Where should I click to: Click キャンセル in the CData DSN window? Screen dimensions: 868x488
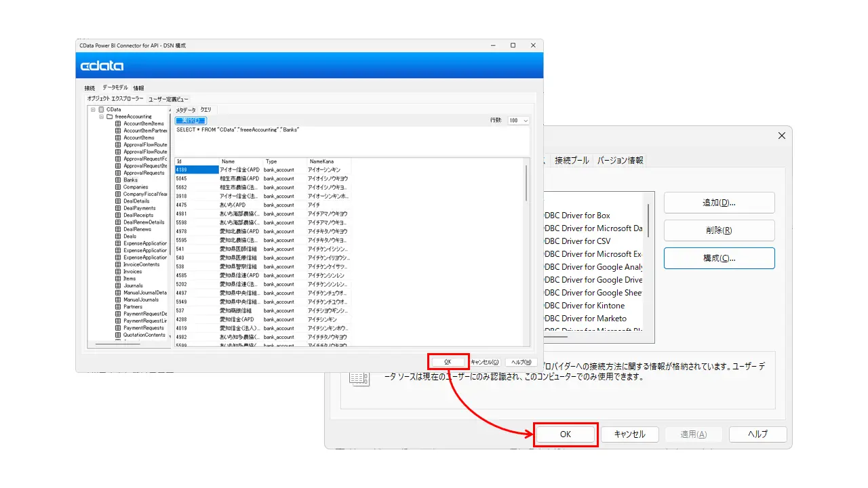[x=485, y=362]
